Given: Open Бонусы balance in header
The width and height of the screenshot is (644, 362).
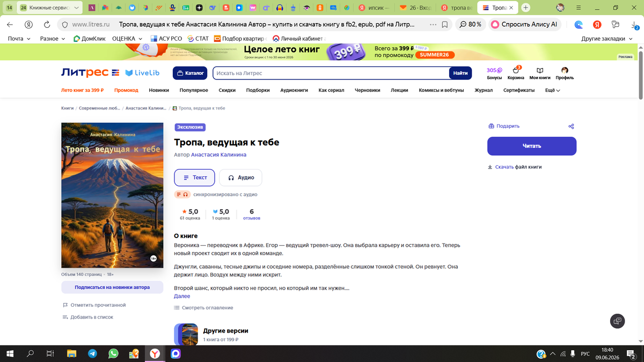Looking at the screenshot, I should pos(494,73).
